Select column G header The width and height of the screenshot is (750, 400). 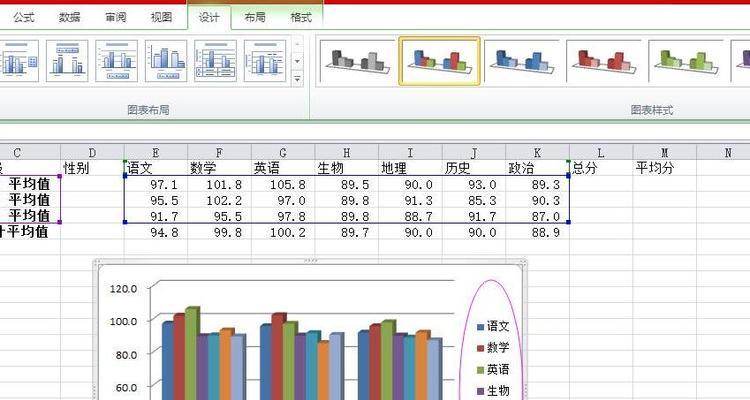[x=283, y=153]
